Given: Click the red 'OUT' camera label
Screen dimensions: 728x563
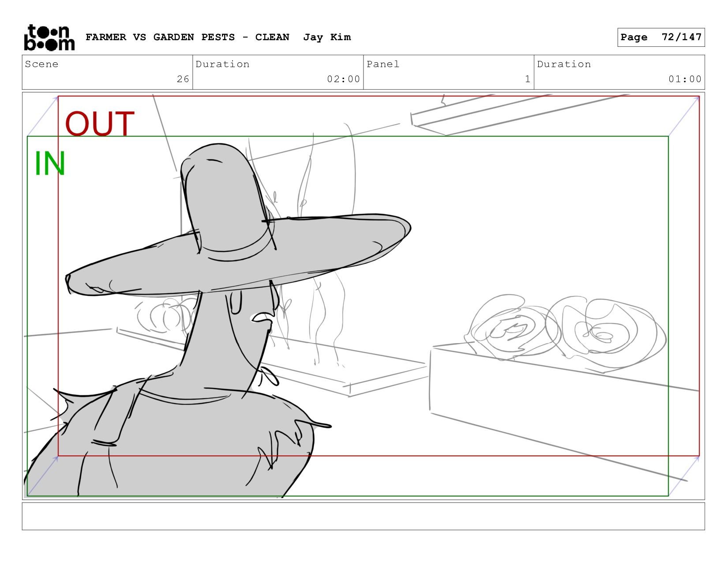Looking at the screenshot, I should pos(100,124).
